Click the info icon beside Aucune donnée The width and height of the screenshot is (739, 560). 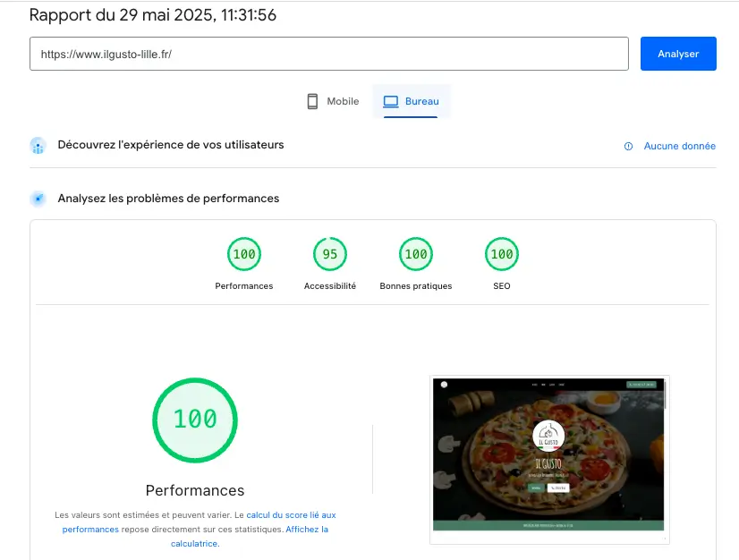pyautogui.click(x=628, y=146)
